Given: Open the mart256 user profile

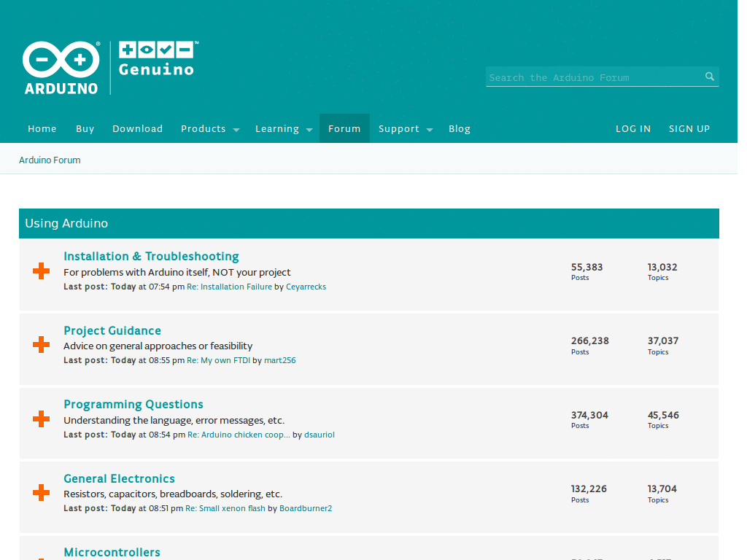Looking at the screenshot, I should pyautogui.click(x=281, y=359).
